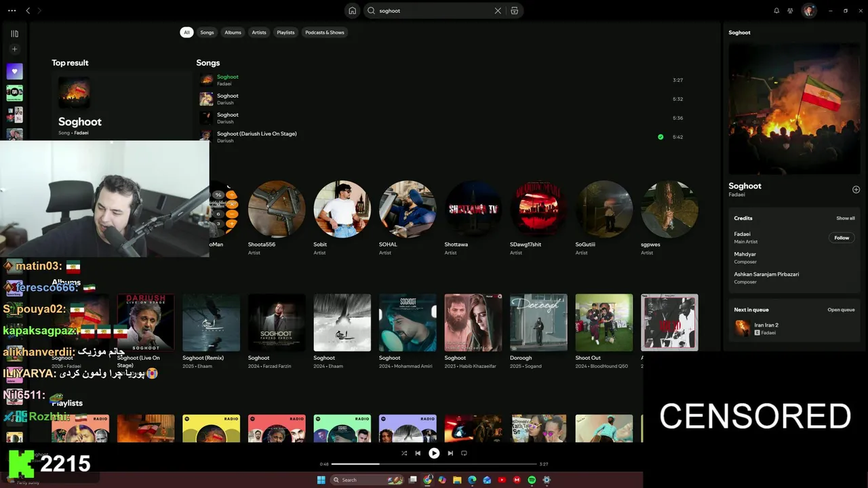Click the search field containing soghoot
This screenshot has height=488, width=868.
[434, 11]
